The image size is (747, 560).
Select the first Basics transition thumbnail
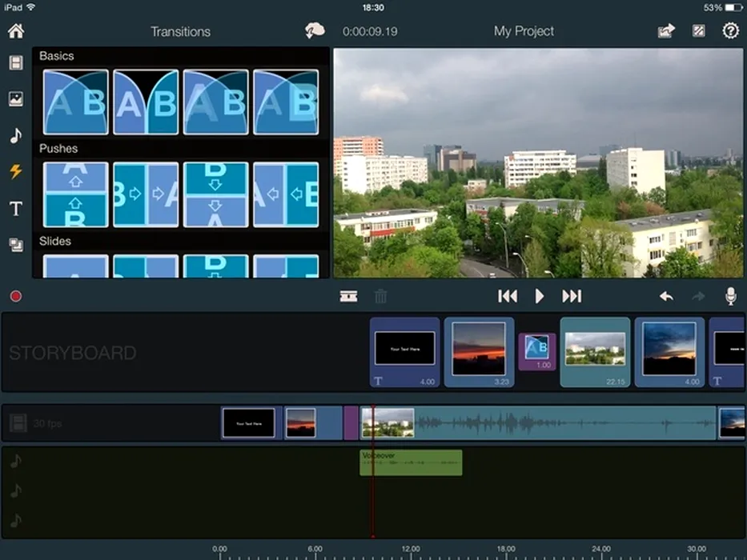76,102
